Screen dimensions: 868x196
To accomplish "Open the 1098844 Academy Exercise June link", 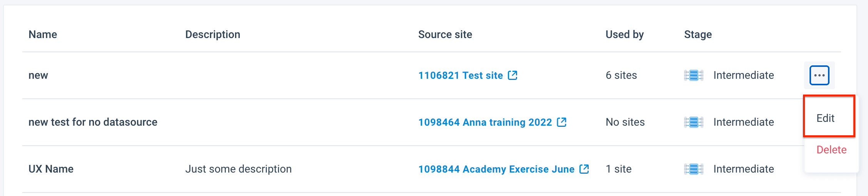I will click(x=496, y=169).
